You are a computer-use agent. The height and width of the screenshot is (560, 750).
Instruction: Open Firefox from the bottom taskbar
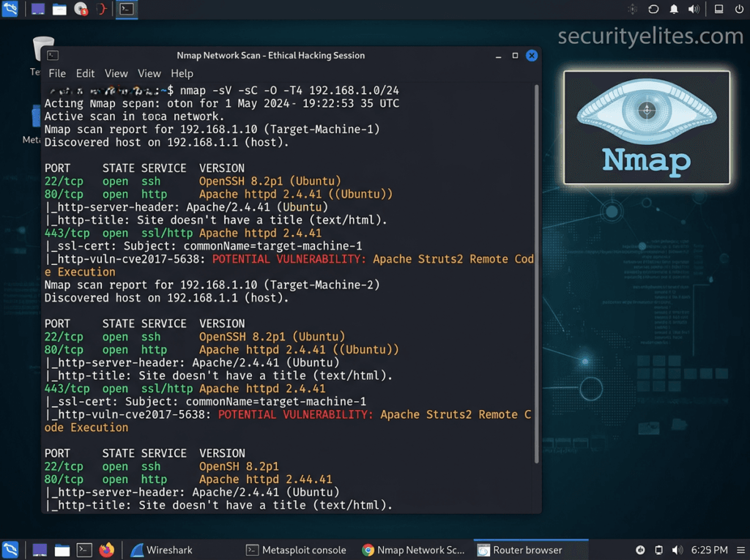[x=107, y=550]
